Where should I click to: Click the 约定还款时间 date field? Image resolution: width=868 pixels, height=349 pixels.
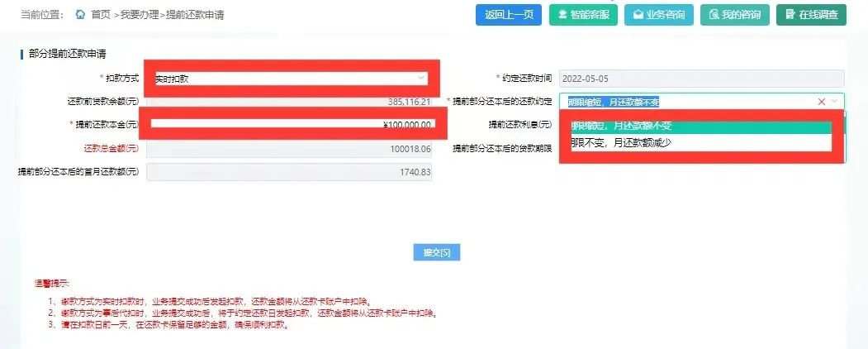coord(701,79)
